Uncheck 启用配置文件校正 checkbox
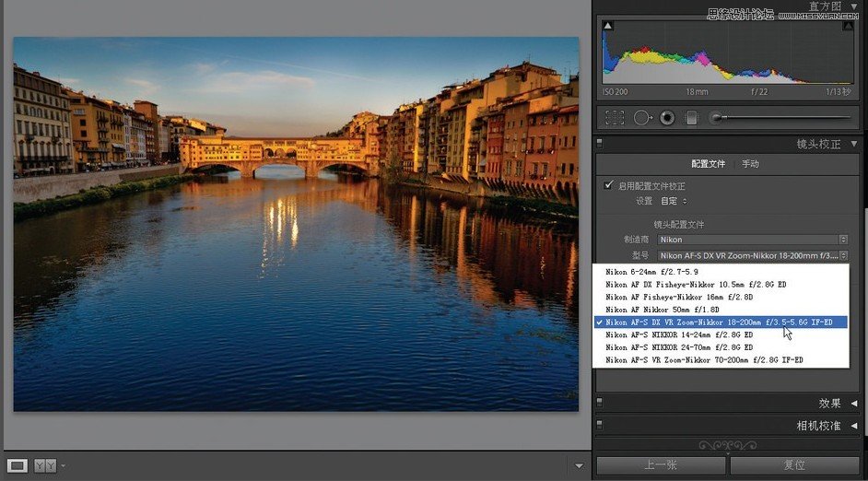Viewport: 868px width, 481px height. 608,185
